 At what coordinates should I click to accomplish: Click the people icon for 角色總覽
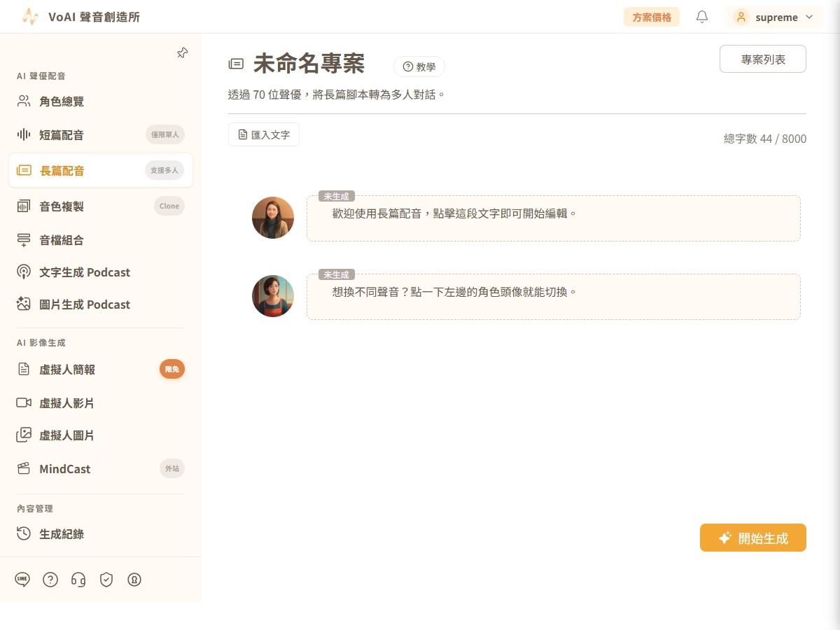click(x=24, y=101)
